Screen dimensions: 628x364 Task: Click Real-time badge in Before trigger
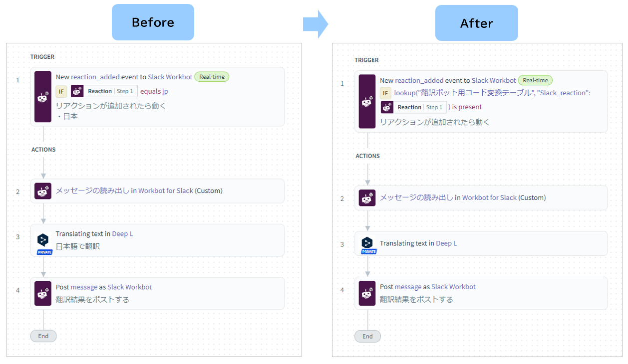point(212,77)
